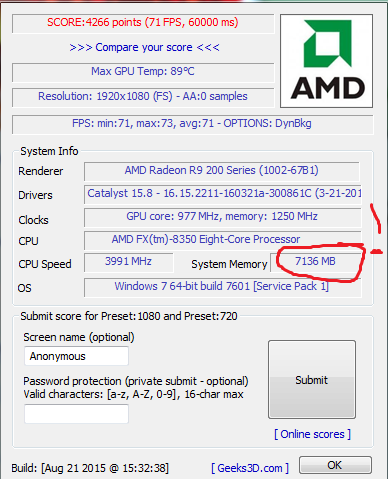Click the Build date text at bottom
Viewport: 388px width, 479px height.
point(90,468)
